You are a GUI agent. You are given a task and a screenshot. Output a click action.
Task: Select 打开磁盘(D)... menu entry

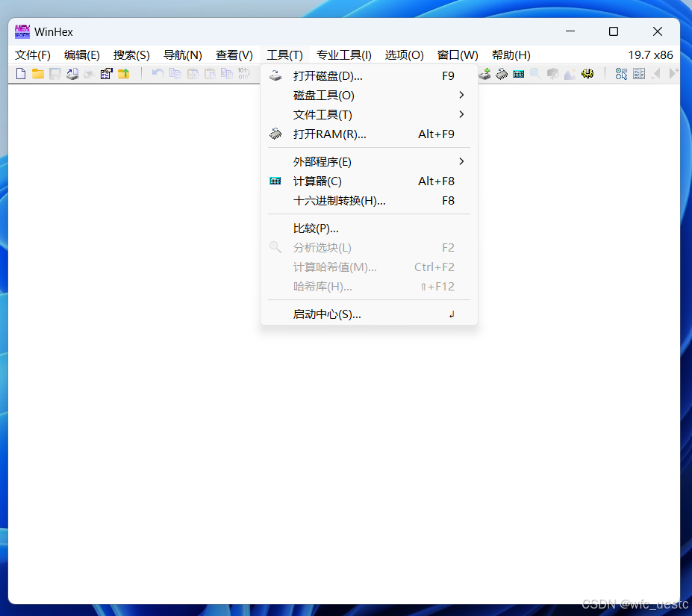[x=369, y=76]
